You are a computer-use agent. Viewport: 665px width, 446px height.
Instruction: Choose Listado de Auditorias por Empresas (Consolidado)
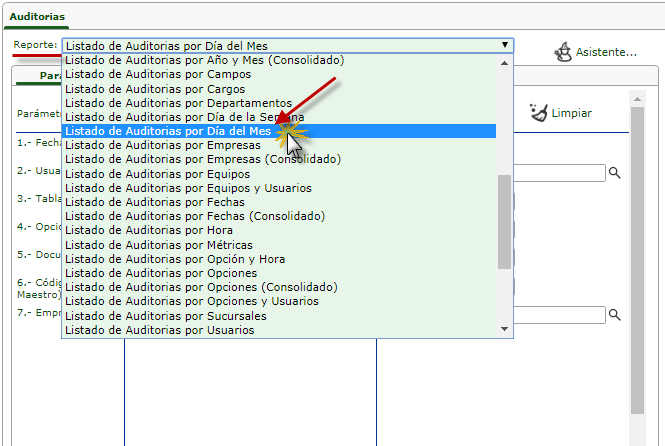[x=279, y=159]
